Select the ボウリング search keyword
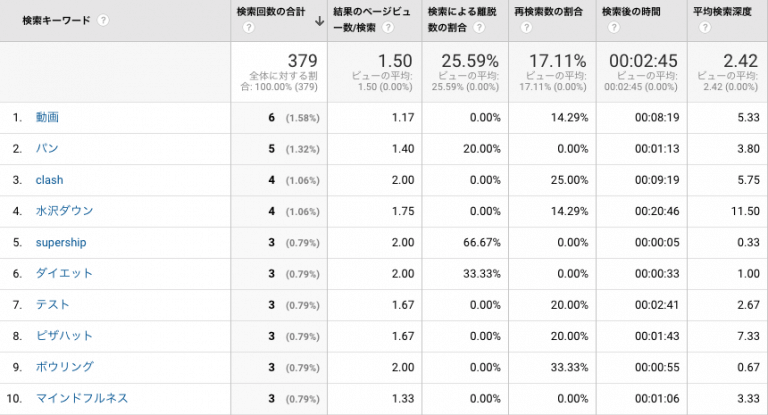768x415 pixels. coord(64,367)
